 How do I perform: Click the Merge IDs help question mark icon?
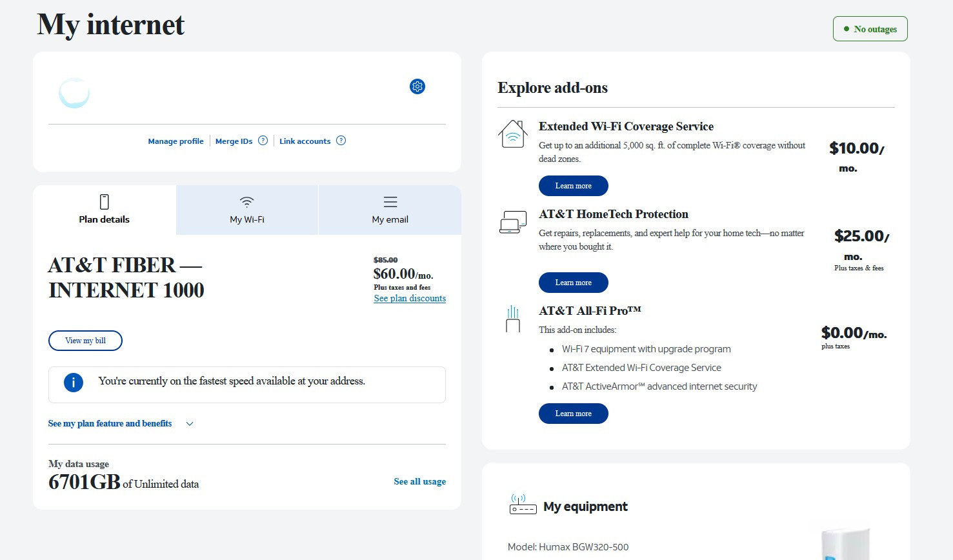[x=263, y=141]
